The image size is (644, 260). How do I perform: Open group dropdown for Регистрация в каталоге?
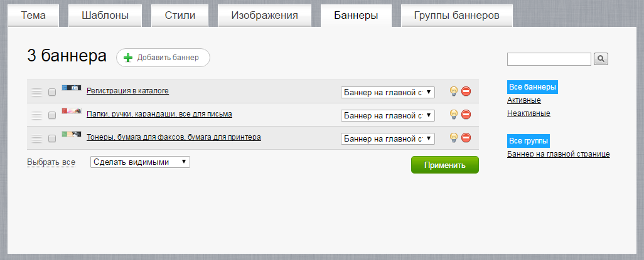[387, 92]
